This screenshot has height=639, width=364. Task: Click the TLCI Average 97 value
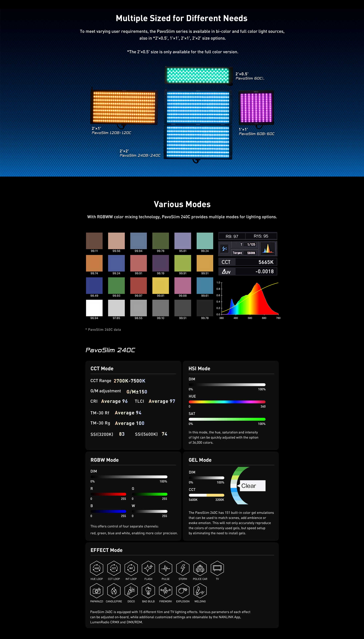point(162,401)
